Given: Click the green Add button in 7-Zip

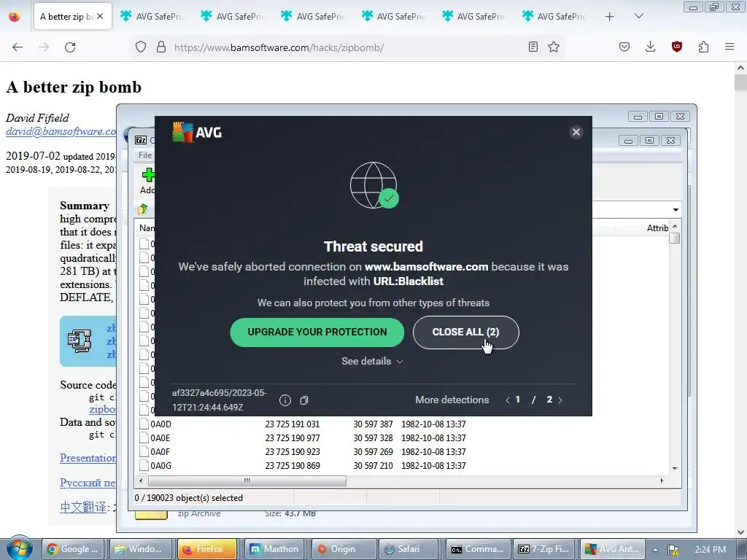Looking at the screenshot, I should coord(147,181).
